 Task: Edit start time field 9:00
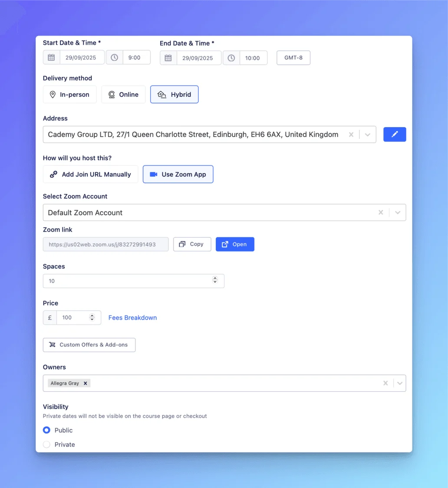pos(136,58)
